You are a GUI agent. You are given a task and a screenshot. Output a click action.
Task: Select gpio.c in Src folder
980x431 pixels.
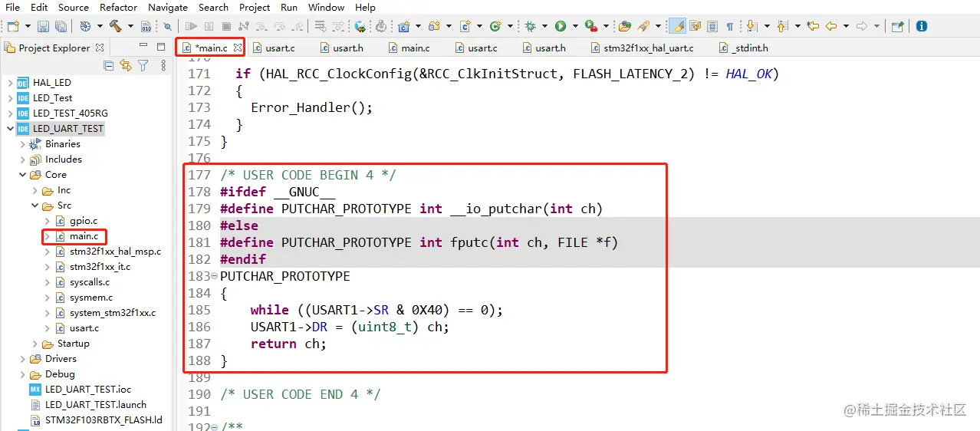pos(84,221)
